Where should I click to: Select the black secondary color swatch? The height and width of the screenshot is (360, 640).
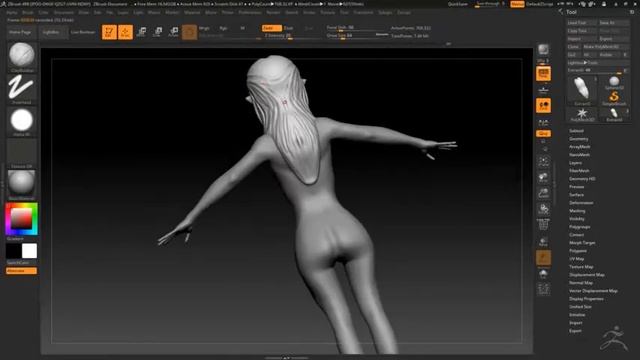click(x=13, y=251)
